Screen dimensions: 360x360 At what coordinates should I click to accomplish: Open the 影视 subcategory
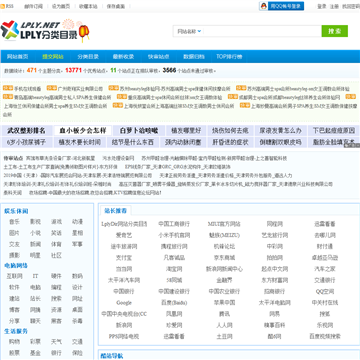coord(35,222)
